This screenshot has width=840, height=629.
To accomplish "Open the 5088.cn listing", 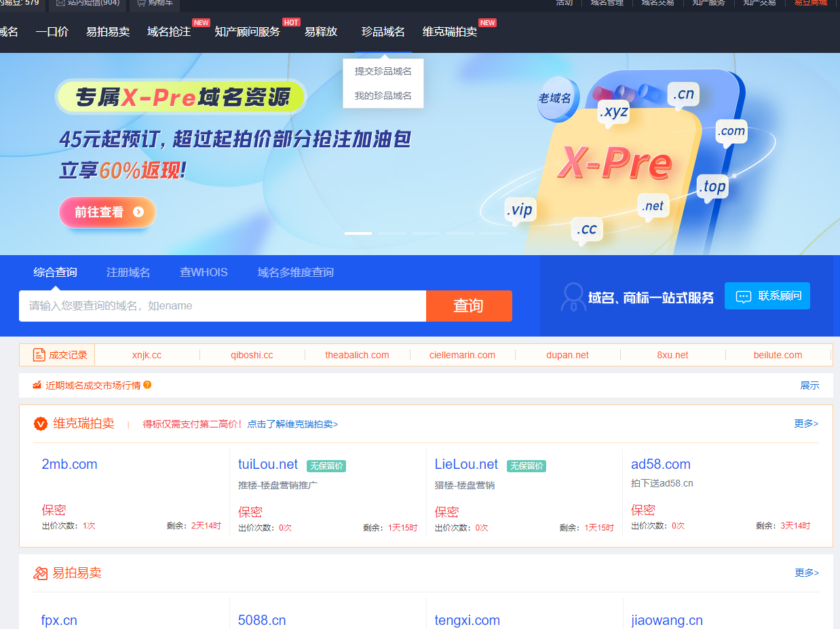I will [262, 620].
